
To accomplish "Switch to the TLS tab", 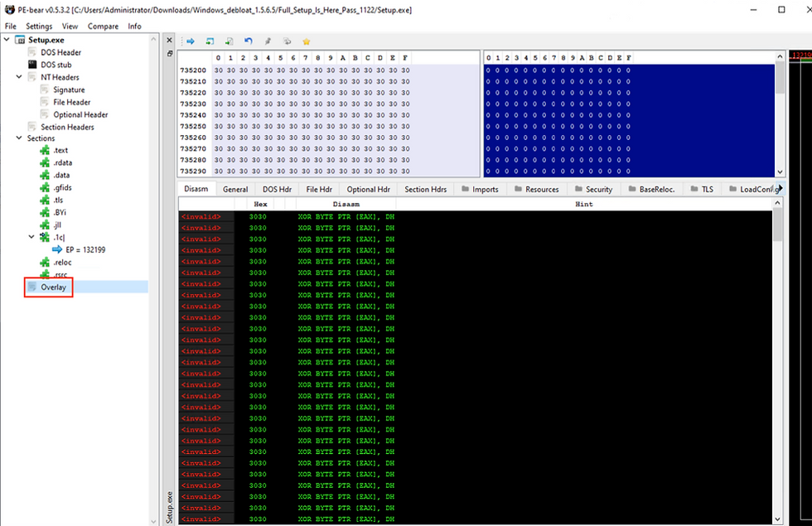I will pos(702,189).
